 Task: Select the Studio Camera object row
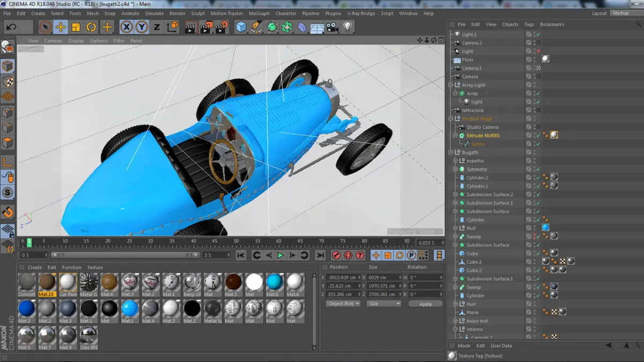click(x=482, y=127)
